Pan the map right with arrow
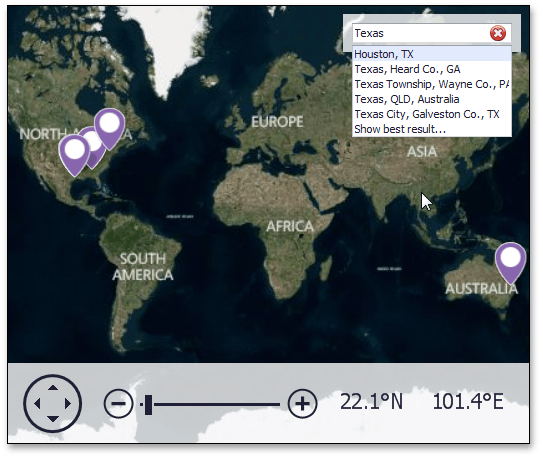This screenshot has height=459, width=543. tap(68, 404)
